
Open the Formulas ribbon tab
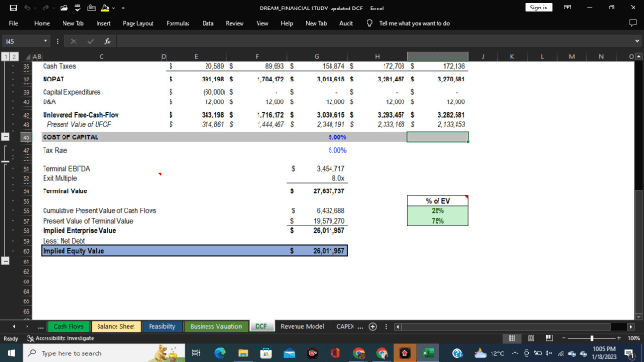(178, 24)
